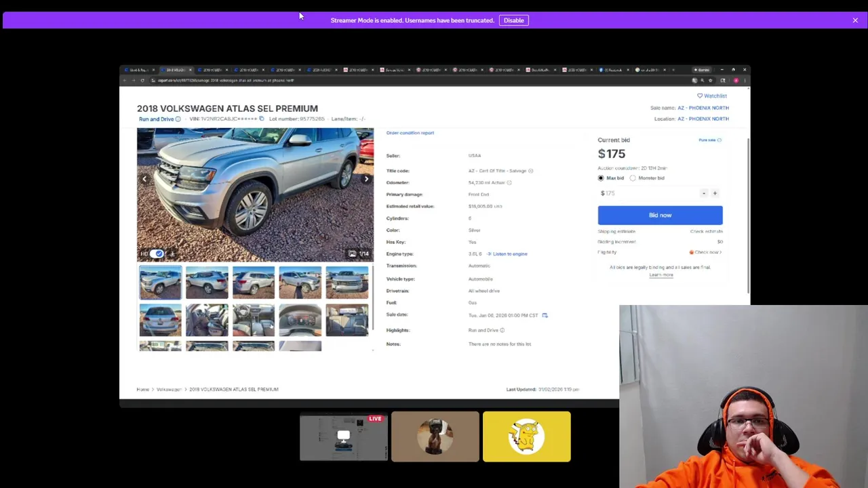This screenshot has width=868, height=488.
Task: Select the instrument cluster thumbnail
Action: click(300, 320)
